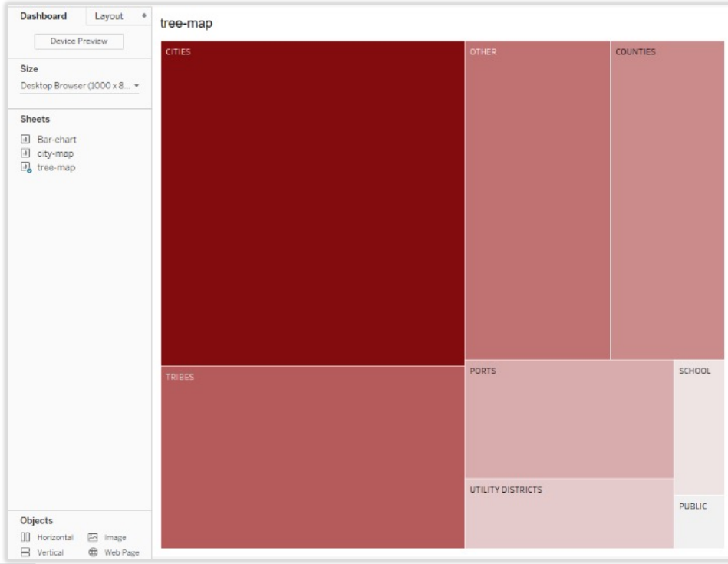Pick the Horizontal layout object icon

point(25,537)
